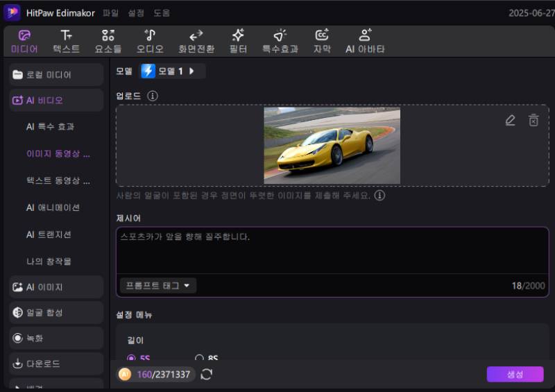The width and height of the screenshot is (555, 392).
Task: Open the 화면전환 (Transitions) panel
Action: pyautogui.click(x=196, y=41)
